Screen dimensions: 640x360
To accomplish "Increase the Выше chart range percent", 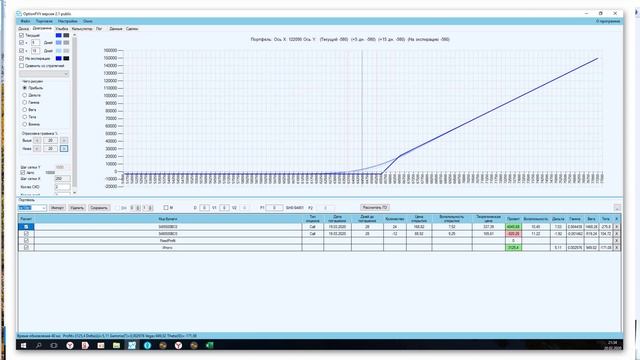I will [64, 140].
